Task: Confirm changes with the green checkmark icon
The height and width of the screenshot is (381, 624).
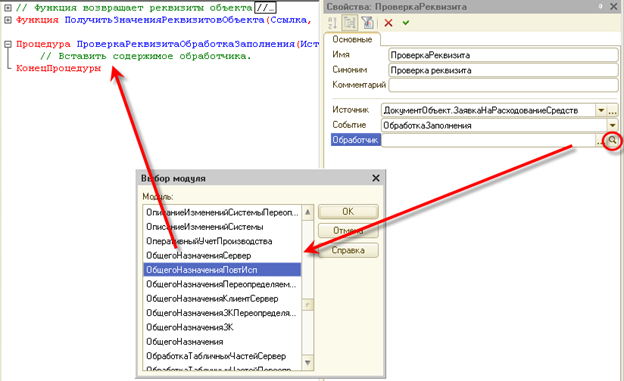Action: tap(406, 23)
